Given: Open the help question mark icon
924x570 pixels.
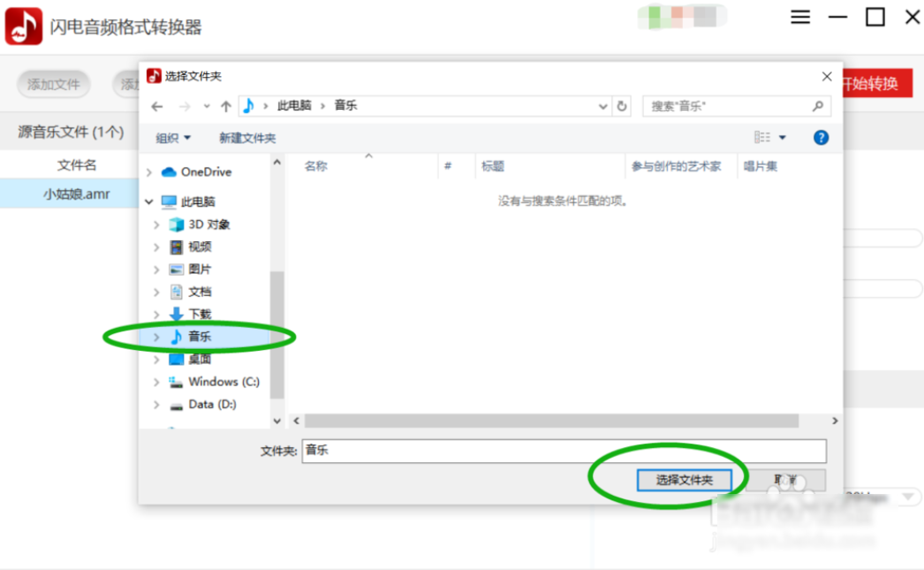Looking at the screenshot, I should 821,138.
